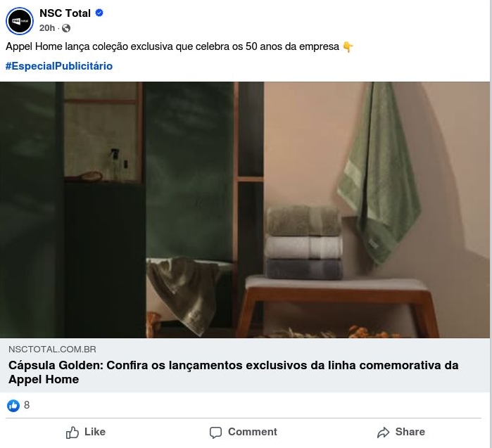Like the Appel Home post
Viewport: 492px width, 448px height.
click(x=86, y=432)
